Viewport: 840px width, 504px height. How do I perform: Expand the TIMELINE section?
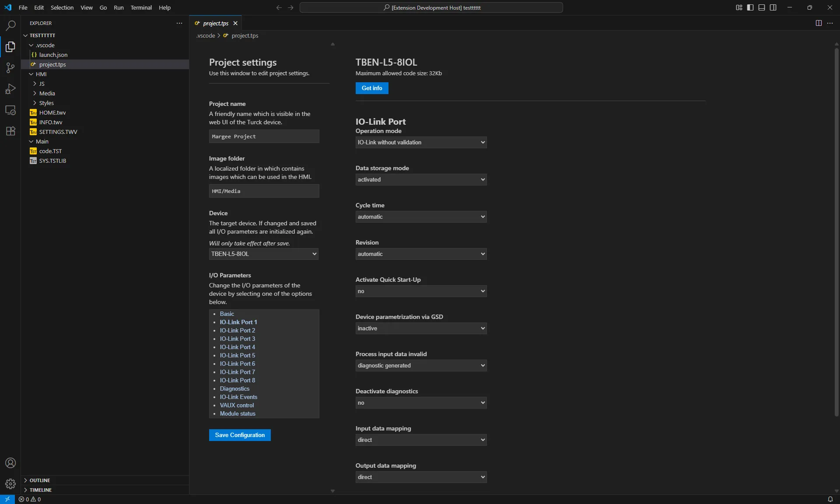[105, 490]
